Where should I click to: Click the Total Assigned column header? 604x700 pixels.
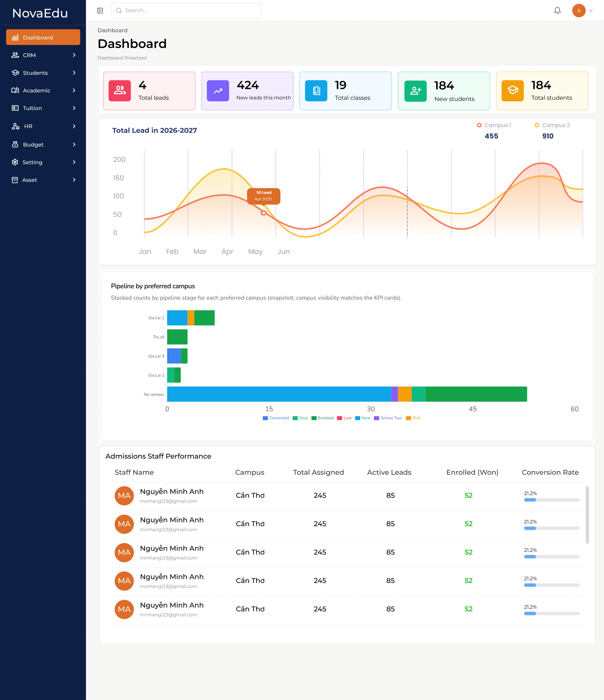(318, 472)
